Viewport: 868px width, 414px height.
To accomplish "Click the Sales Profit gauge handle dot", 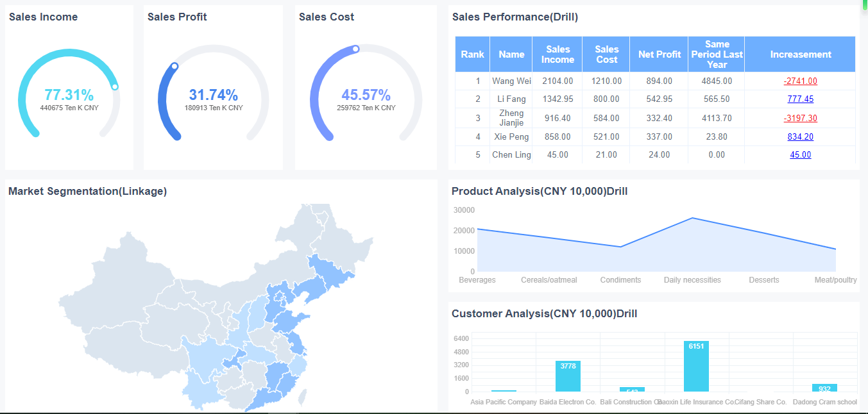I will pos(174,65).
